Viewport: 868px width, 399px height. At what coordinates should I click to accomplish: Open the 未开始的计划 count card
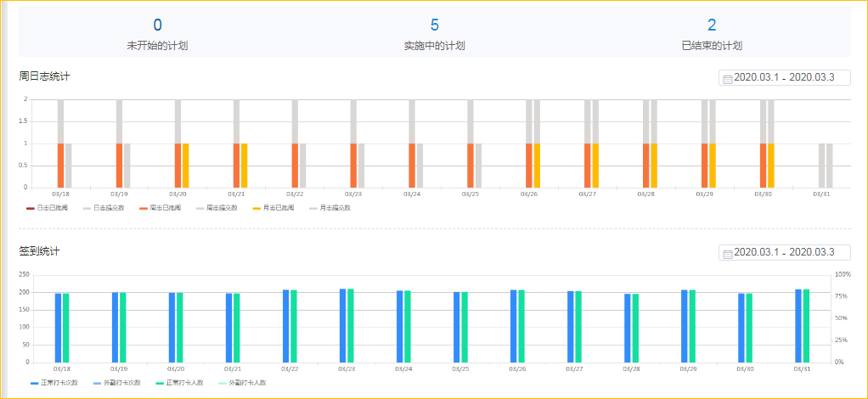click(157, 34)
